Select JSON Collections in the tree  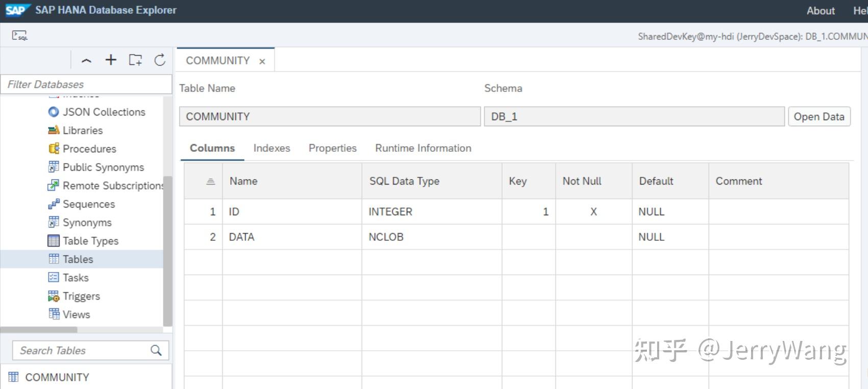[97, 112]
